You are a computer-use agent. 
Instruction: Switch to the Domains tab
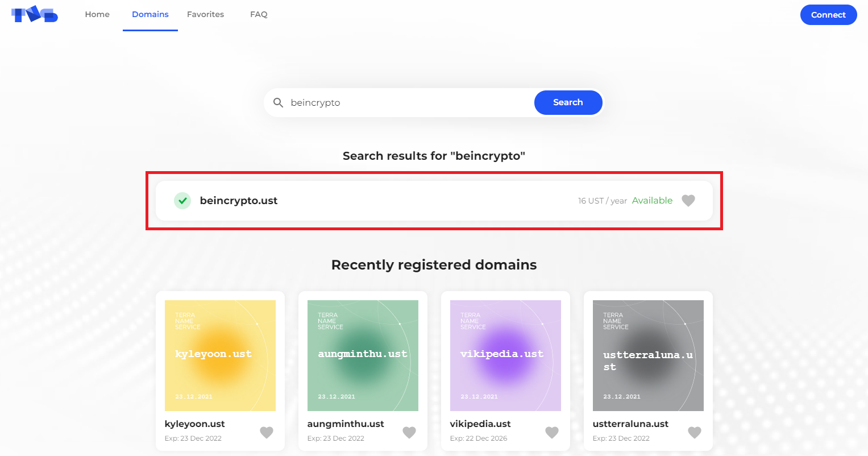point(150,14)
